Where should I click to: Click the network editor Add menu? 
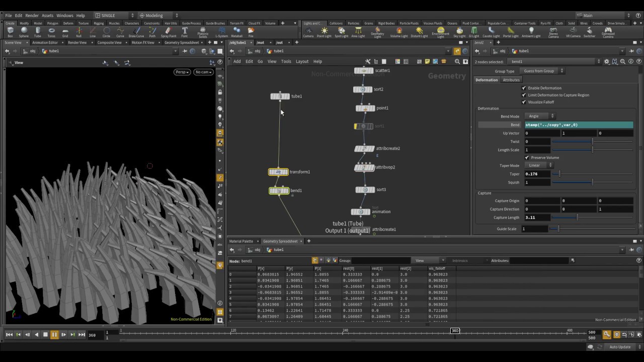(236, 61)
